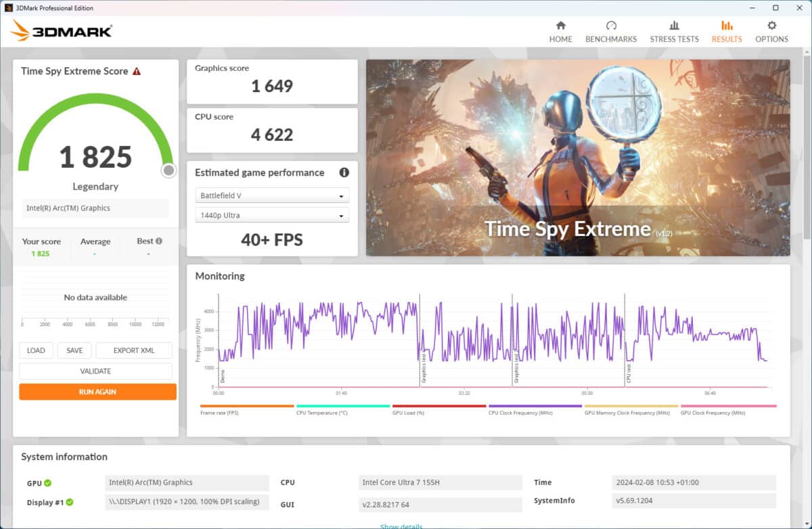Click the Legendary rating label
812x529 pixels.
pyautogui.click(x=95, y=186)
